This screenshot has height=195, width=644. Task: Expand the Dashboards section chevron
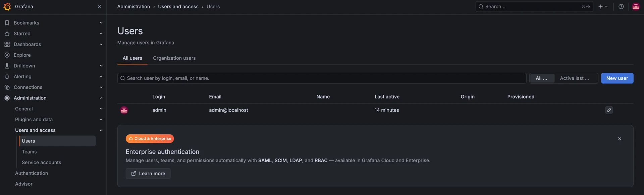101,44
